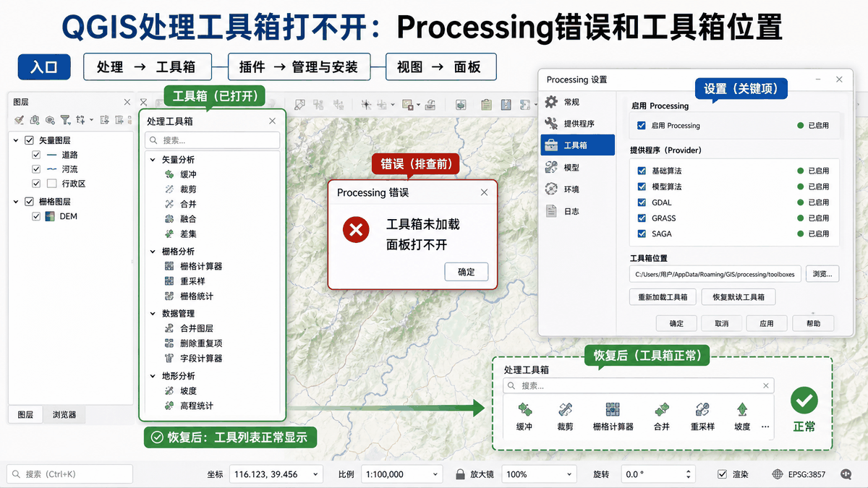Toggle the 启用 Processing checkbox

[x=642, y=126]
